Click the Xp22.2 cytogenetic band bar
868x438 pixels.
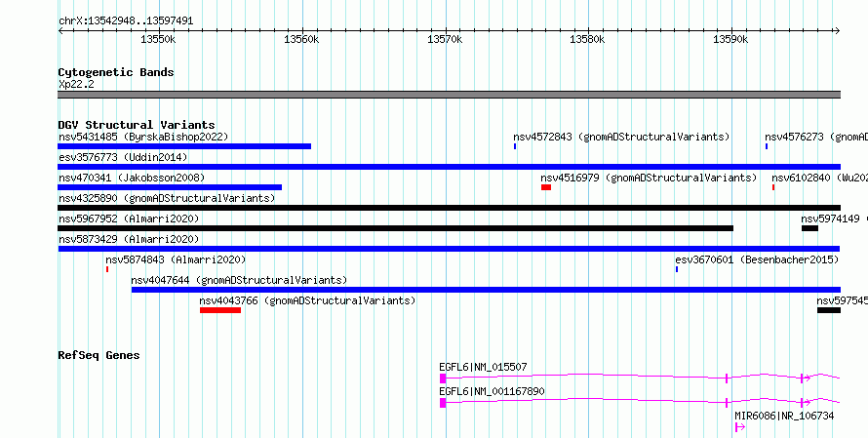click(450, 95)
